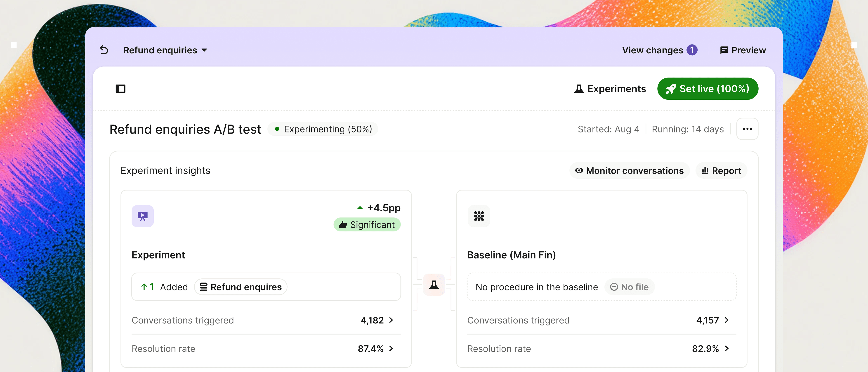This screenshot has width=868, height=372.
Task: Expand Experiment resolution rate 87.4% chevron
Action: click(391, 348)
